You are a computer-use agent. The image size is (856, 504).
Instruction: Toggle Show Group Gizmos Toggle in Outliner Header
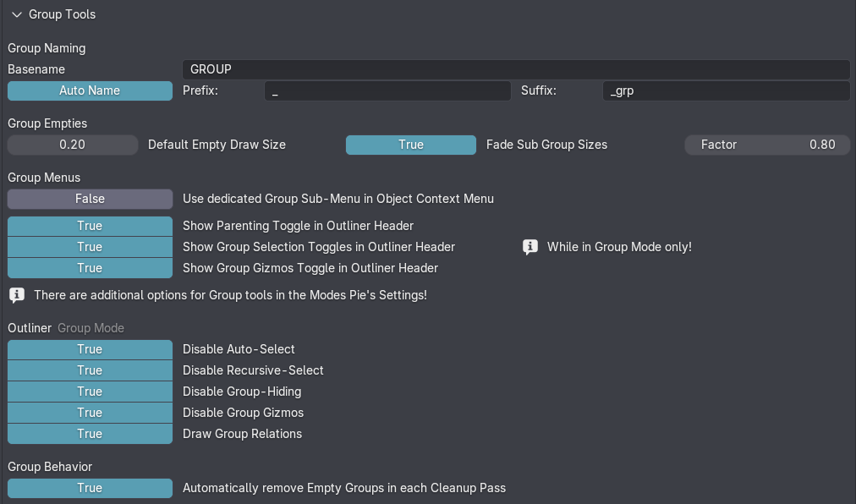click(x=90, y=268)
